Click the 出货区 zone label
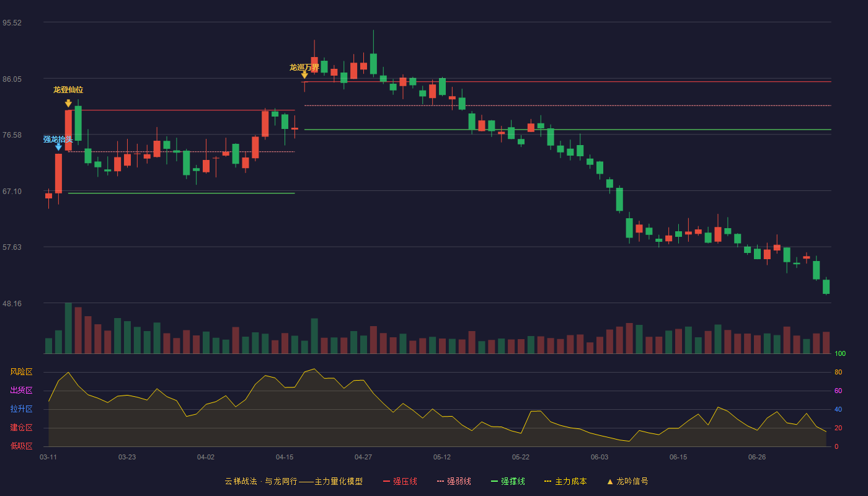The image size is (868, 496). coord(21,391)
